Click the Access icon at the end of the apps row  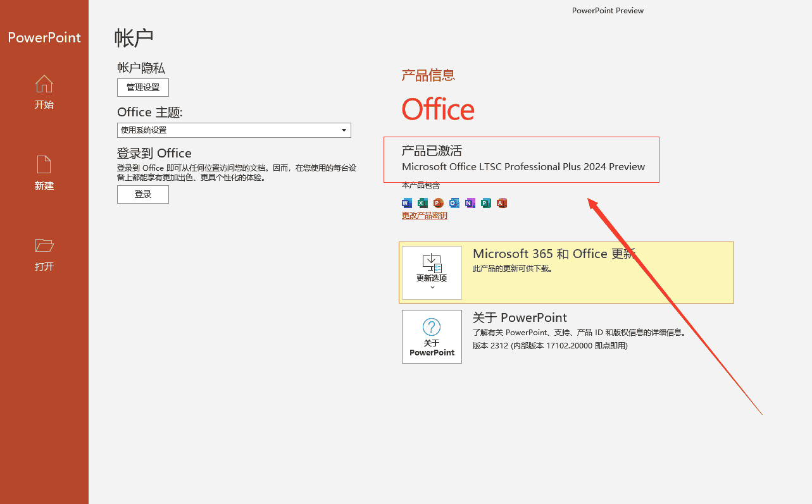pyautogui.click(x=501, y=203)
